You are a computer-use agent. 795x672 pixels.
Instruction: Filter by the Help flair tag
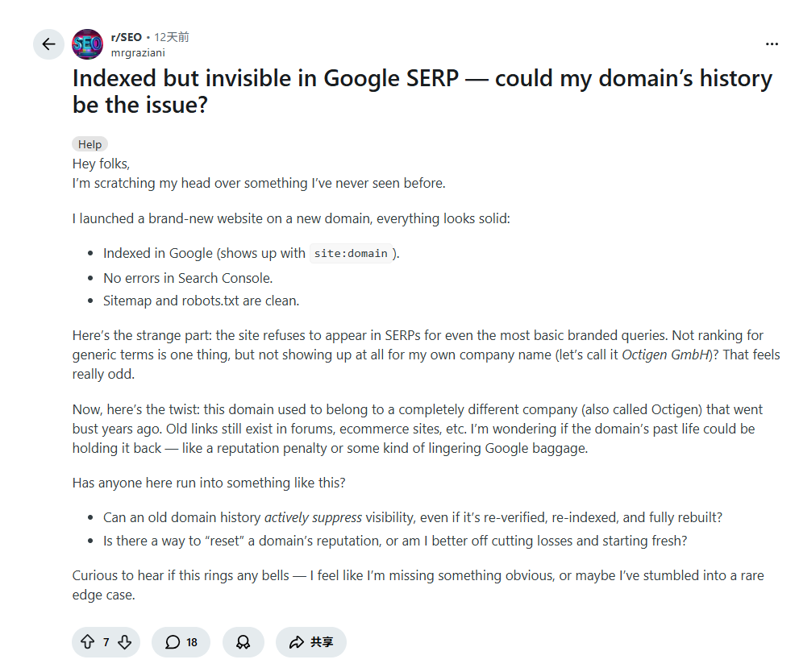(x=89, y=144)
